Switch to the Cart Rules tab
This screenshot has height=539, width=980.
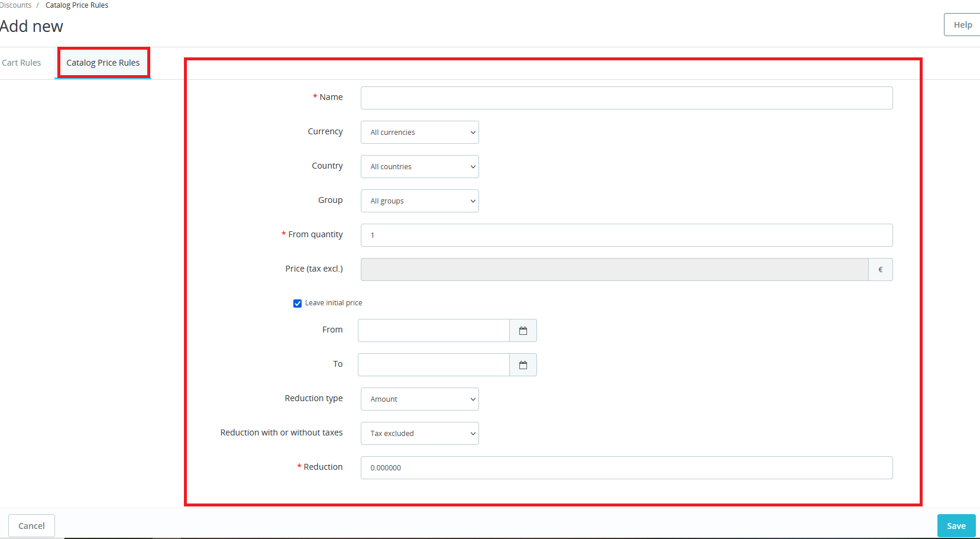point(22,63)
